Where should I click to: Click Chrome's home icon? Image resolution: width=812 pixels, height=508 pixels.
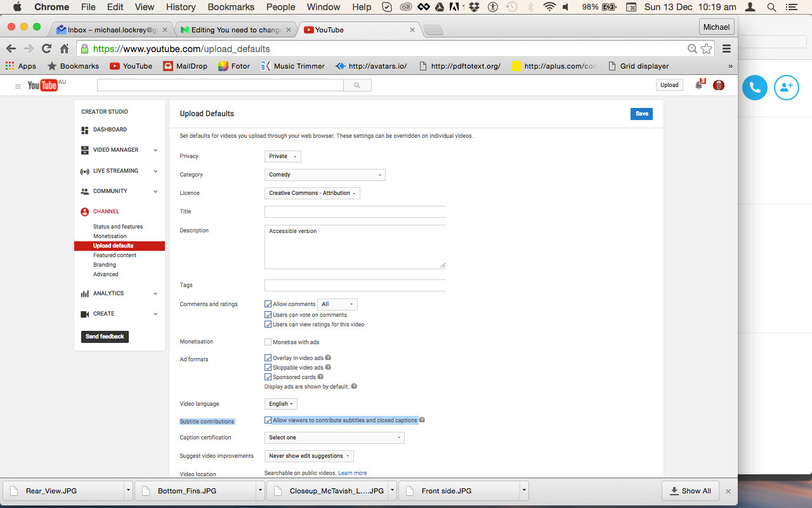point(65,49)
